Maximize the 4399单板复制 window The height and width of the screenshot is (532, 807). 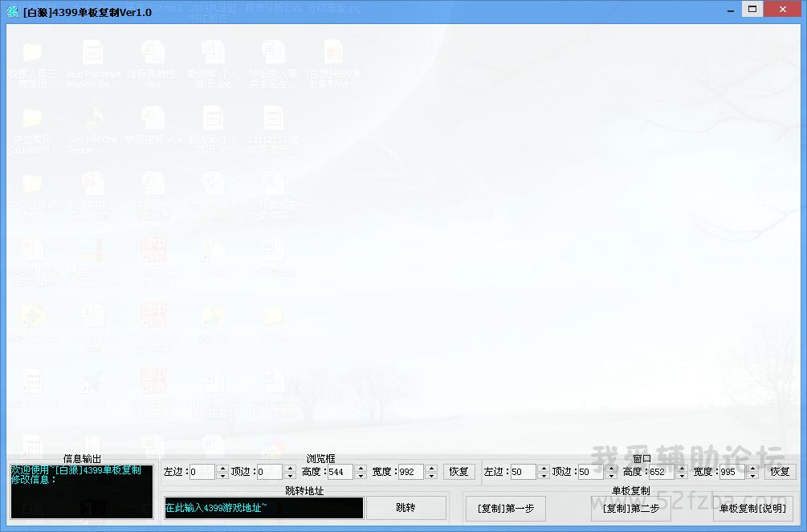coord(752,10)
